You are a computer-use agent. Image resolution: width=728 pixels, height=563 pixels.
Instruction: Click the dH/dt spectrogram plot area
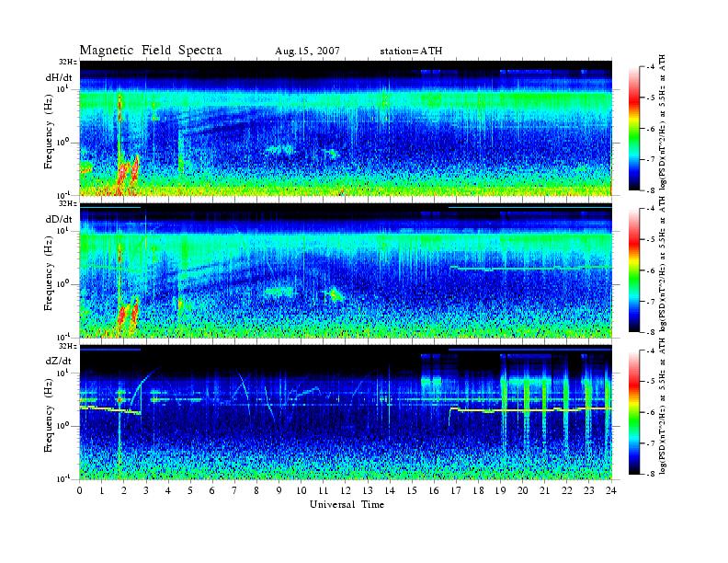(346, 128)
